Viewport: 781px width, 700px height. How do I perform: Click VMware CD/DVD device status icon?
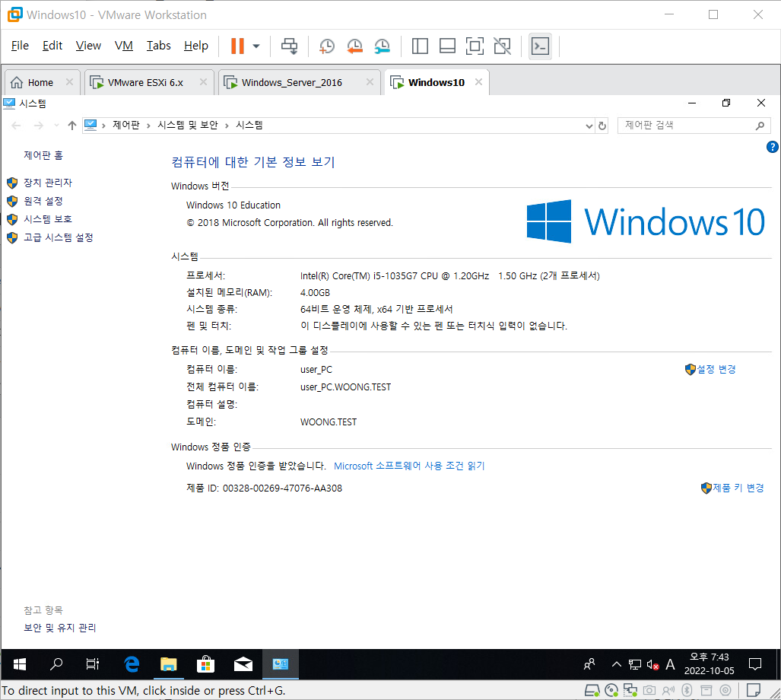(611, 691)
